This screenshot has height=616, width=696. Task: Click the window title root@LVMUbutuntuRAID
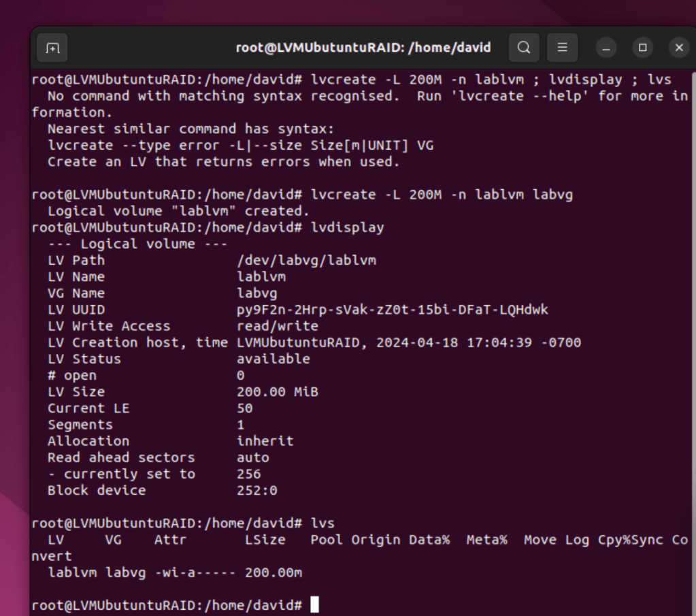click(363, 48)
